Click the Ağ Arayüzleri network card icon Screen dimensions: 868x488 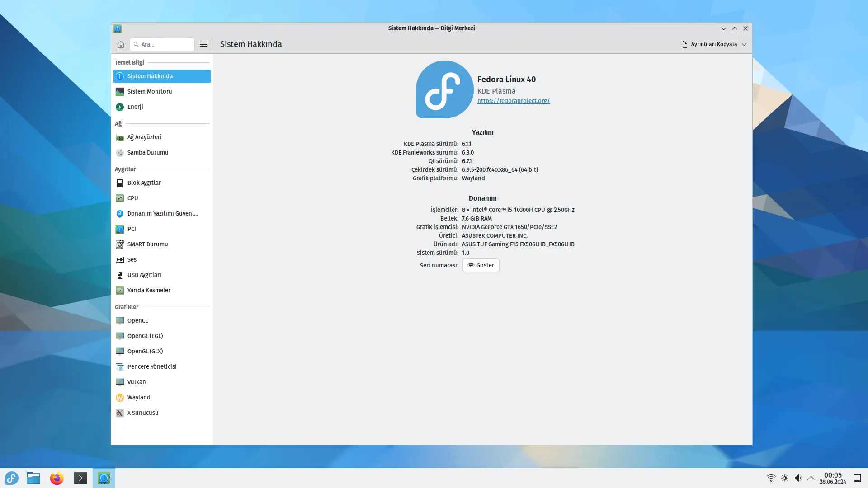click(120, 137)
